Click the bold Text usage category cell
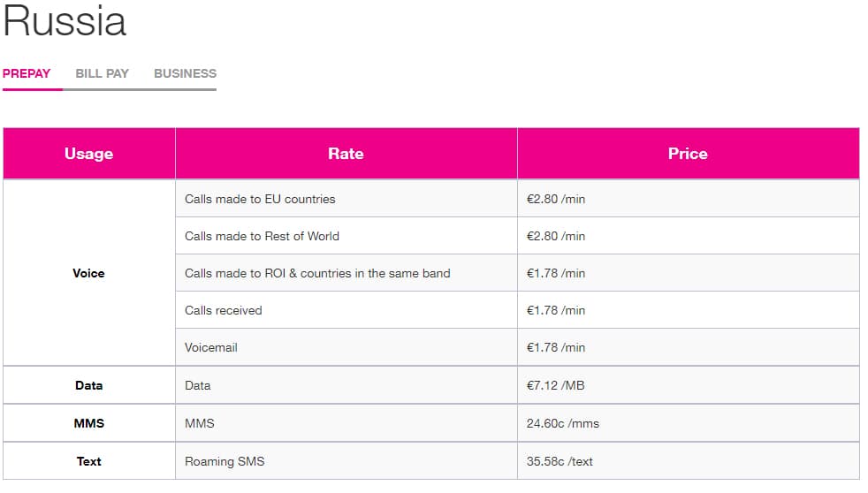 tap(88, 461)
